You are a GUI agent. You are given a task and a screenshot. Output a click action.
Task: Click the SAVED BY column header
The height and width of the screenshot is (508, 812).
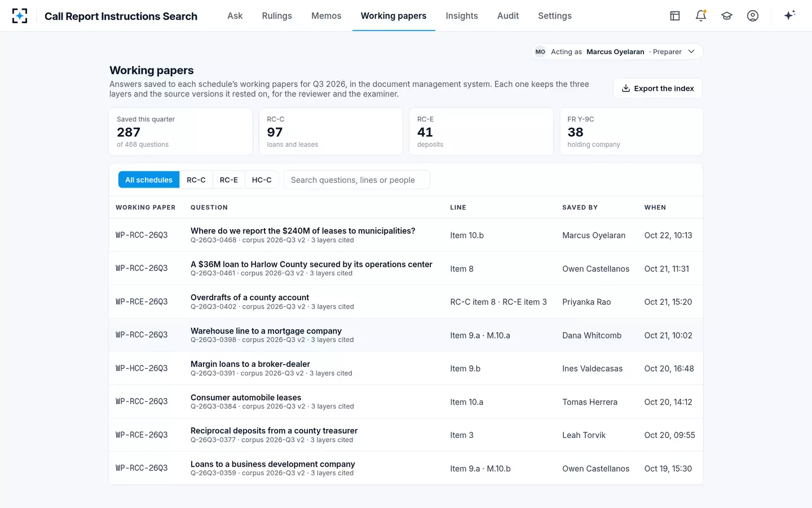(580, 208)
